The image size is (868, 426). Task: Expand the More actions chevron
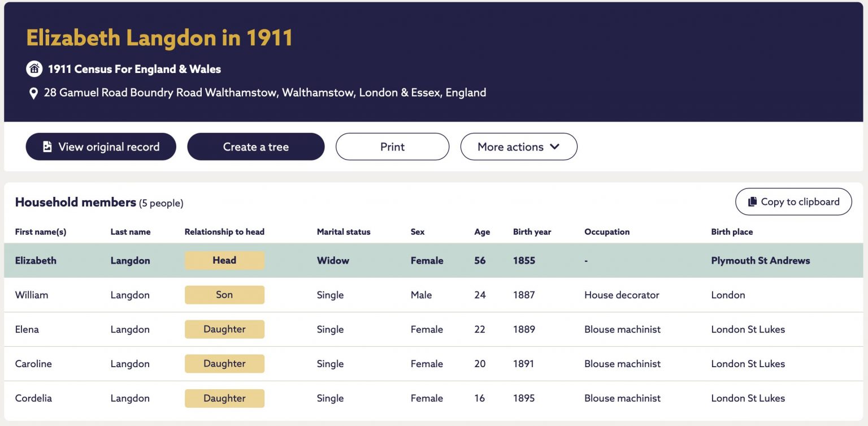(554, 147)
